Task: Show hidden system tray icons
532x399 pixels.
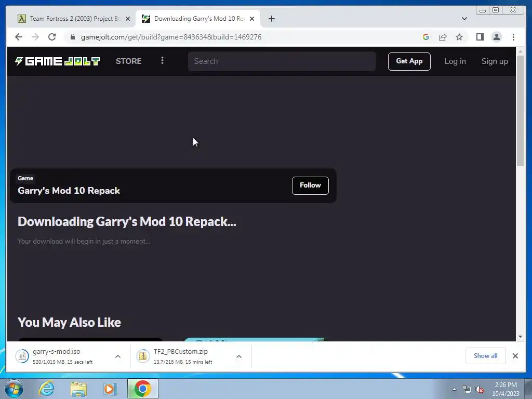Action: click(x=454, y=389)
